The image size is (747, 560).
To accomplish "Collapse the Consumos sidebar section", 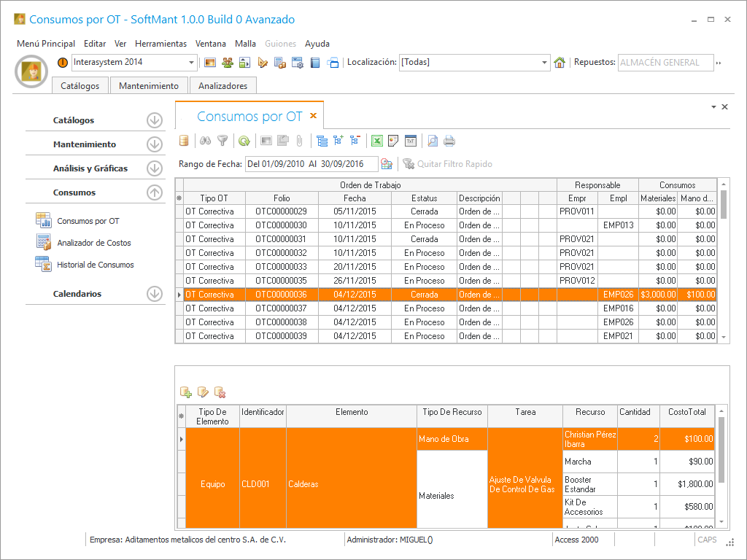I will coord(154,192).
